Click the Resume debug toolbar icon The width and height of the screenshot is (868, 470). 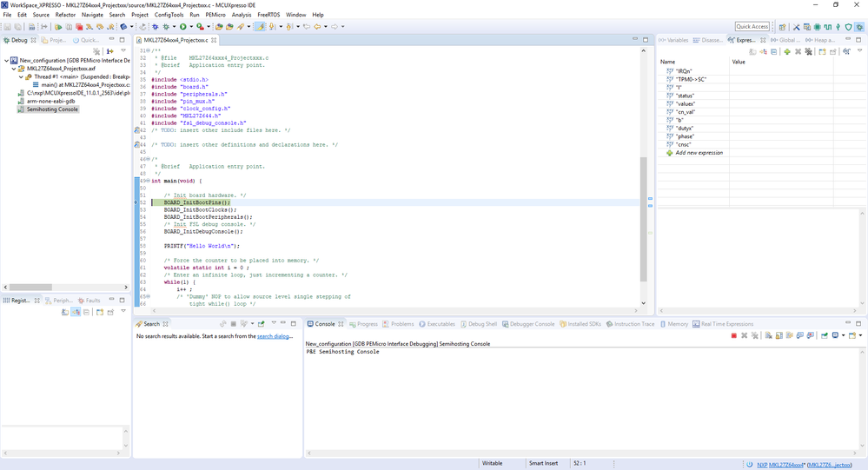(58, 27)
